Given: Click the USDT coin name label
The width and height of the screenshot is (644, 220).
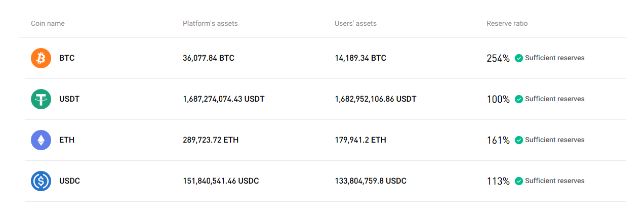Looking at the screenshot, I should coord(69,99).
